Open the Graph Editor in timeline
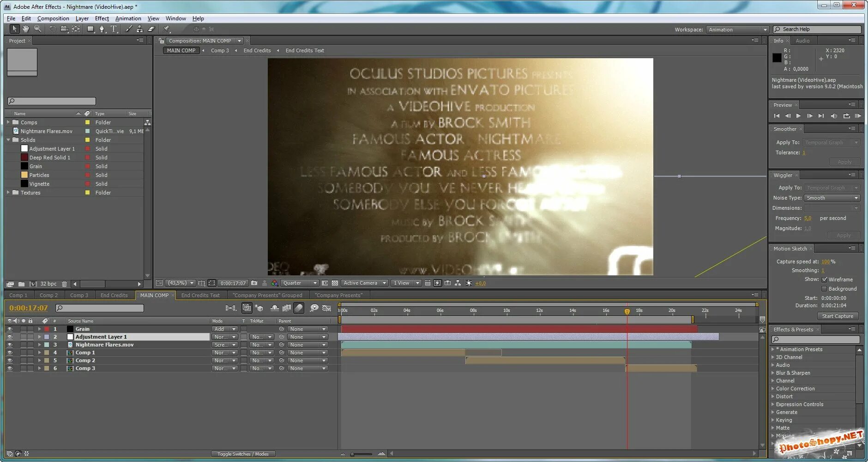 click(x=326, y=308)
